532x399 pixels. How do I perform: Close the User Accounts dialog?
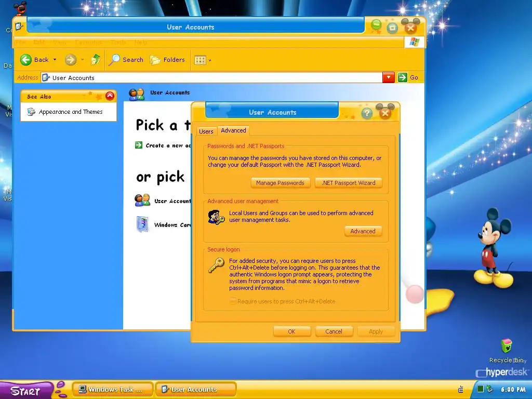coord(385,113)
